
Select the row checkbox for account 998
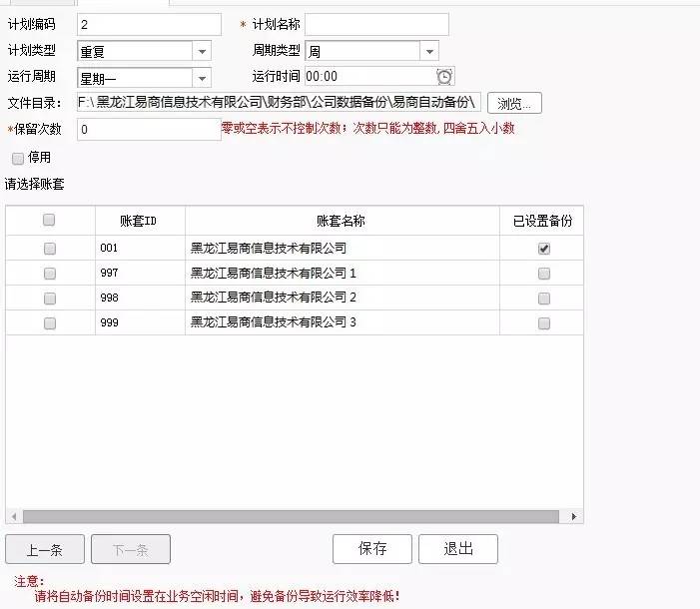click(x=50, y=299)
